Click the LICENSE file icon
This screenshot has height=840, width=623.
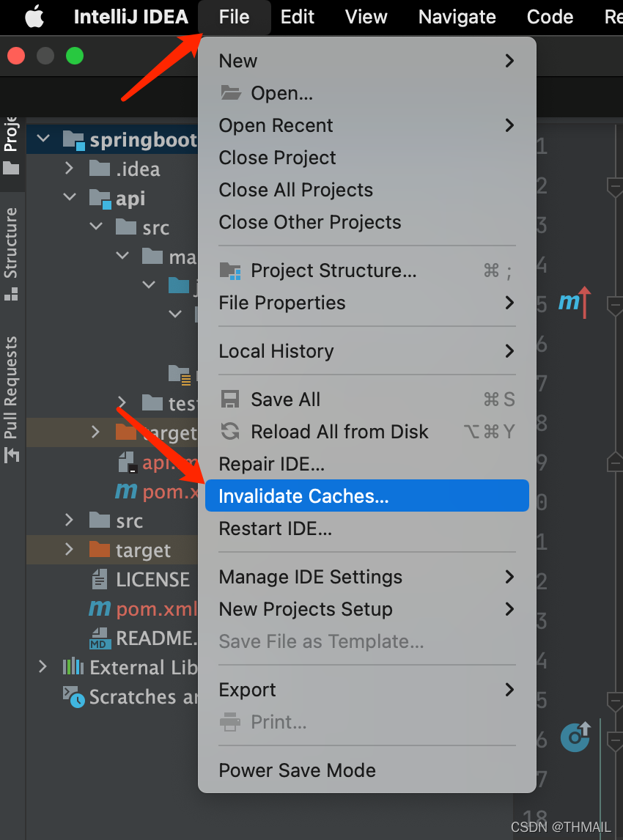pyautogui.click(x=100, y=580)
